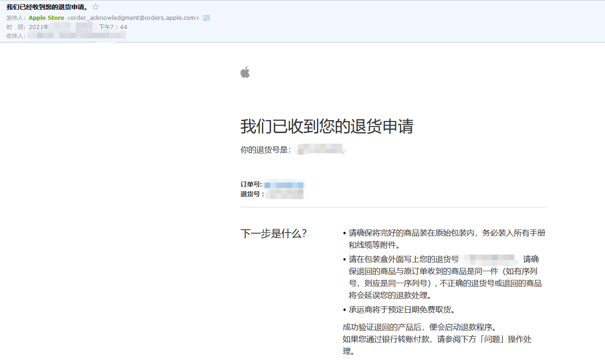Click the 我们已收到您的退货申请 headline
605x364 pixels.
coord(327,126)
